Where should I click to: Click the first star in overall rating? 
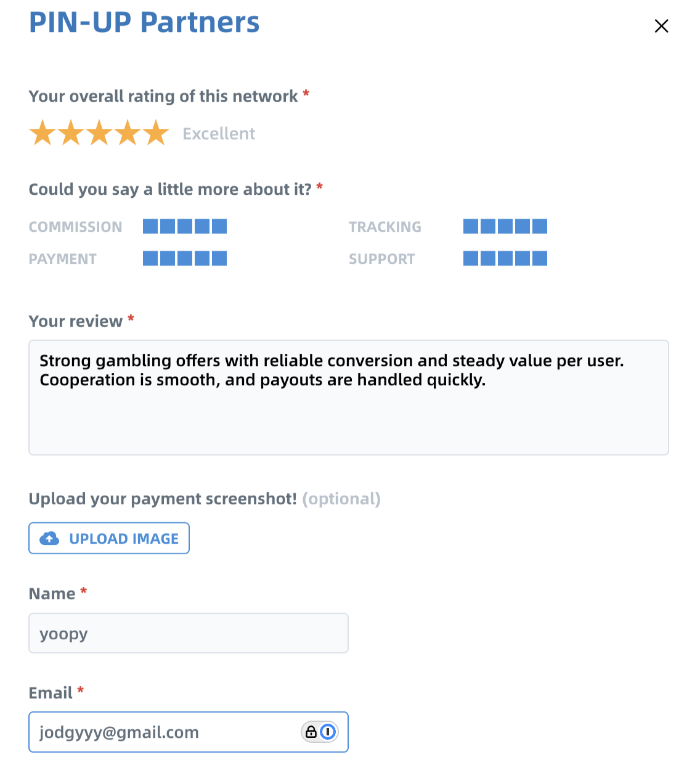[43, 133]
